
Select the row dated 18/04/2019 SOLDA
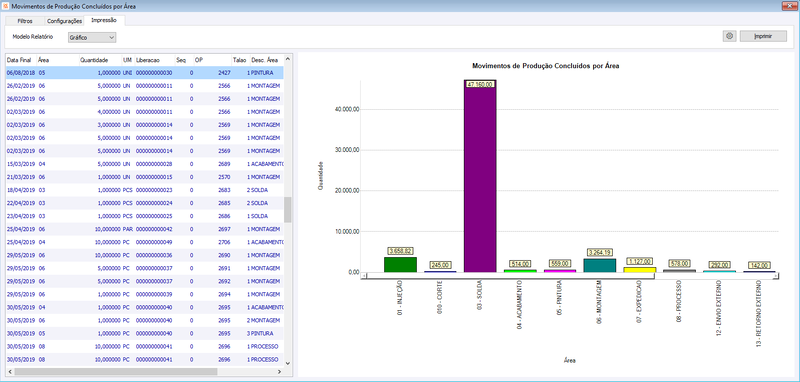coord(144,190)
